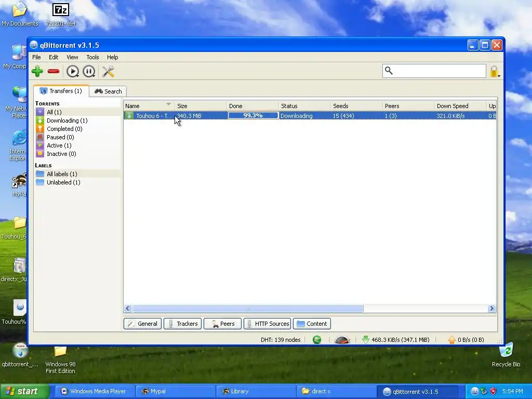Open the Content properties button

point(312,324)
